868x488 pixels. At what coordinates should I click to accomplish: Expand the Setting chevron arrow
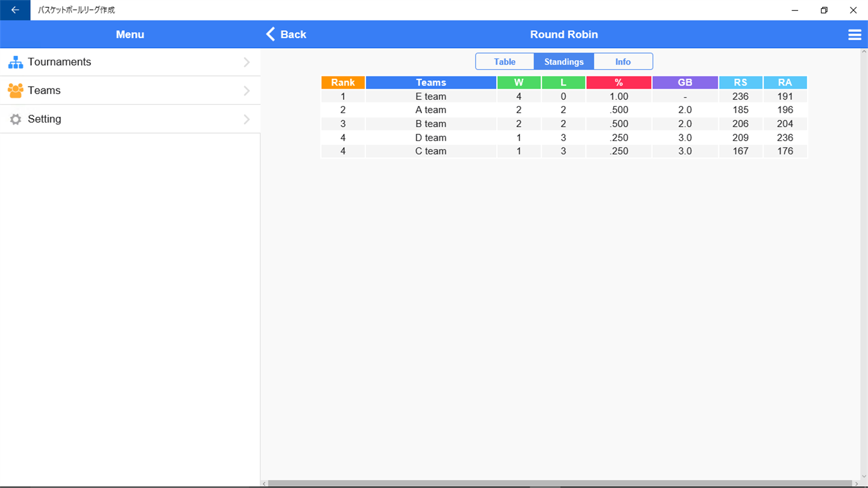pos(247,119)
